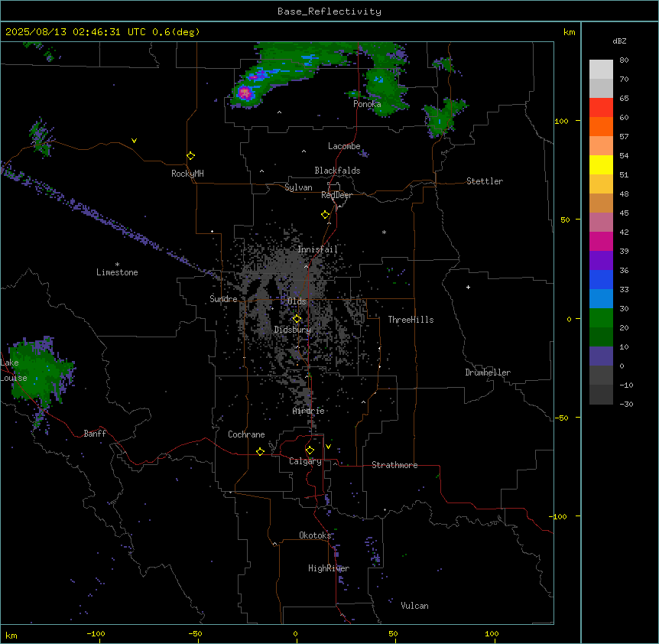Click the Didsbury city label
This screenshot has width=659, height=644.
[x=293, y=330]
